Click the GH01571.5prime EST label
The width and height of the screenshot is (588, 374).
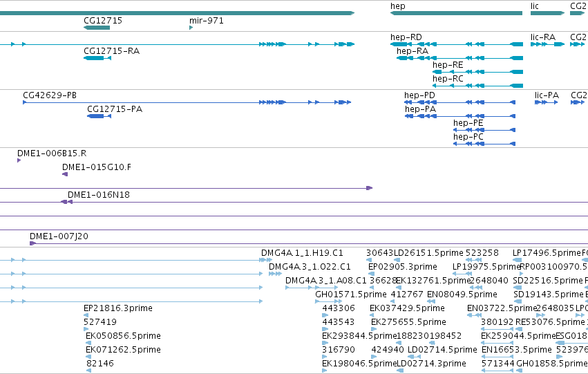[x=350, y=294]
